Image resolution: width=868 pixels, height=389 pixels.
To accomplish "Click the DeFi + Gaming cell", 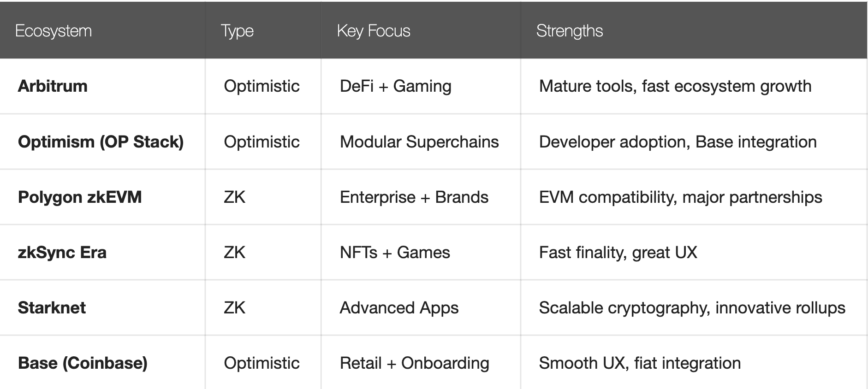I will click(x=396, y=86).
